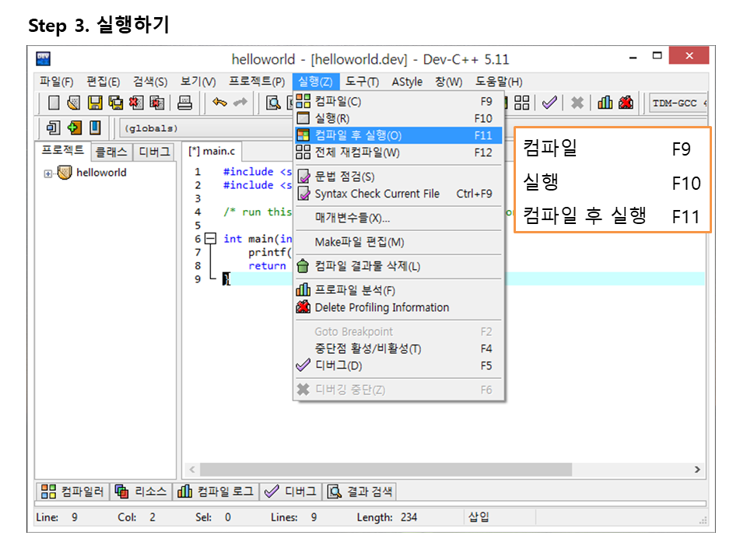Close the open 실행(Z) menu header

click(316, 82)
